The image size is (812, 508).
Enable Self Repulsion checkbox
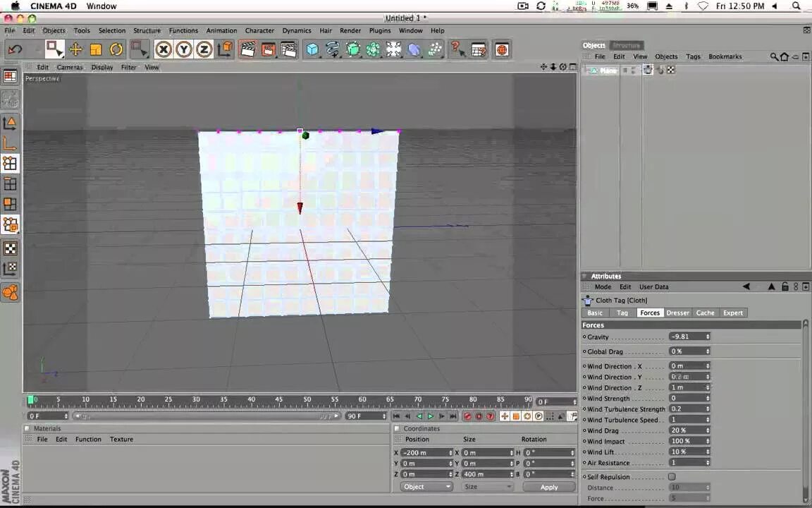(672, 476)
